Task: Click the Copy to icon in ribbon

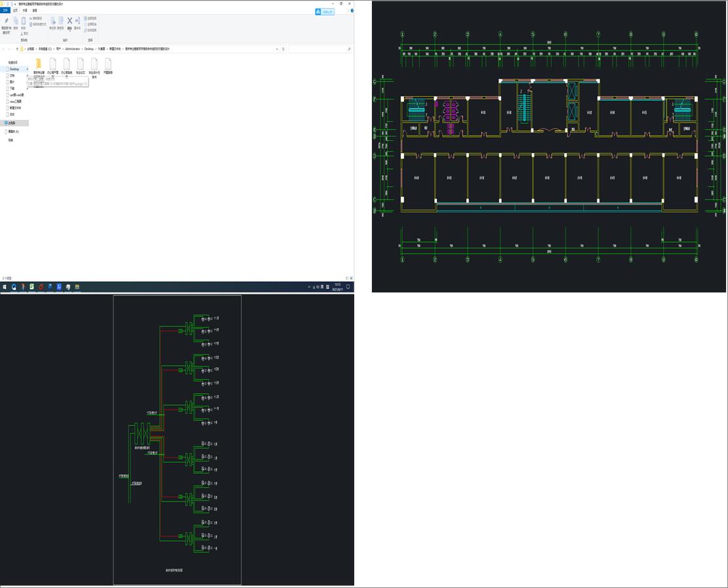Action: pyautogui.click(x=61, y=22)
